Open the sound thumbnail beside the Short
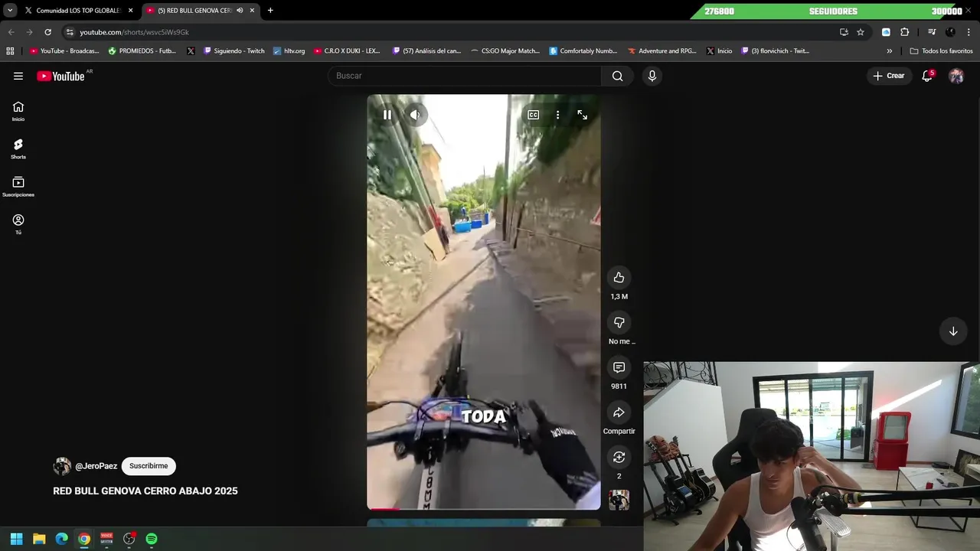980x551 pixels. click(619, 500)
